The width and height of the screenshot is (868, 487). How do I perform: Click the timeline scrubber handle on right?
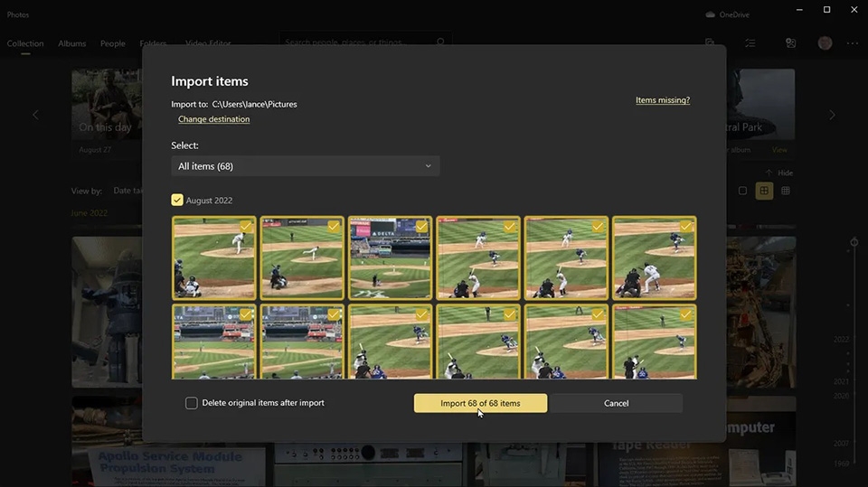click(854, 242)
